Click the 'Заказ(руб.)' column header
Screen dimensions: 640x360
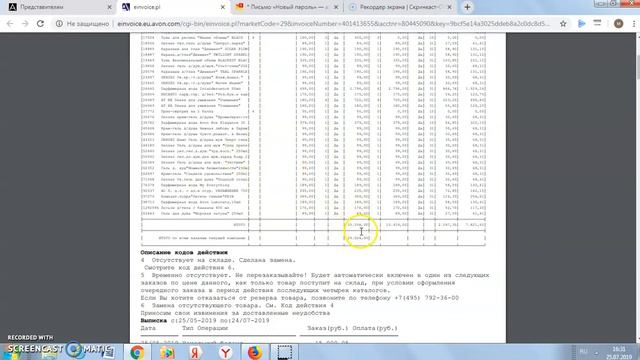coord(328,328)
